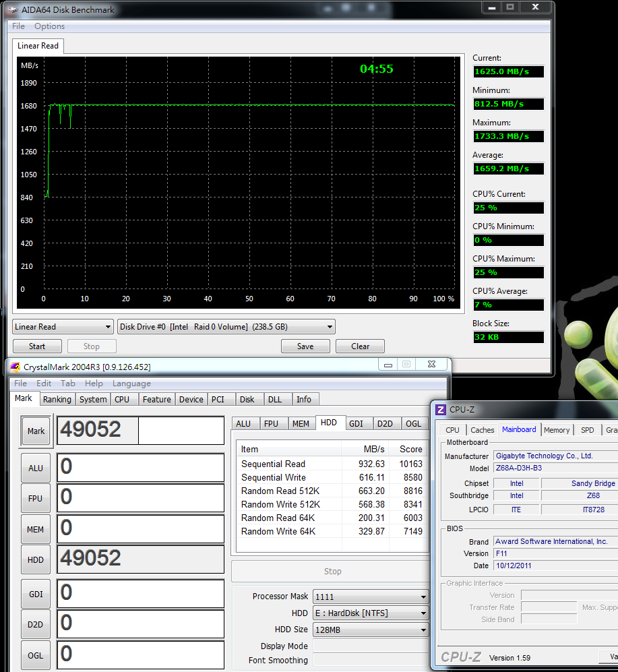
Task: Click the Sequential Read result row
Action: [x=332, y=464]
